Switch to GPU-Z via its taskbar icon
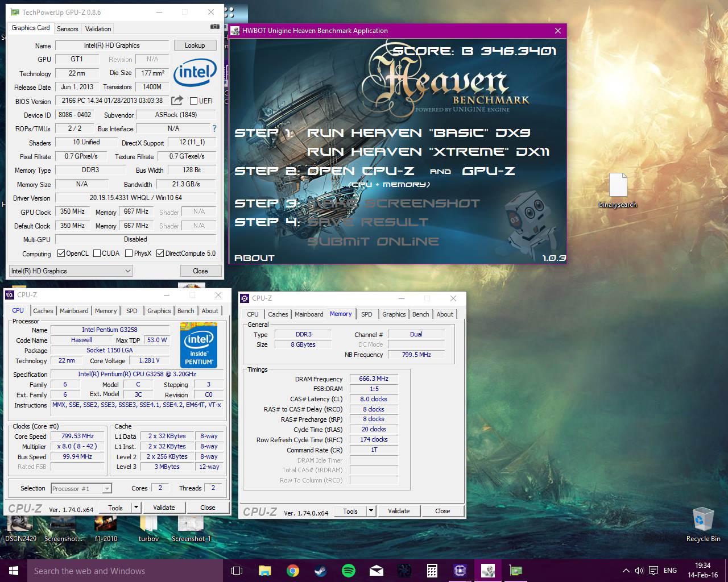 click(x=515, y=571)
